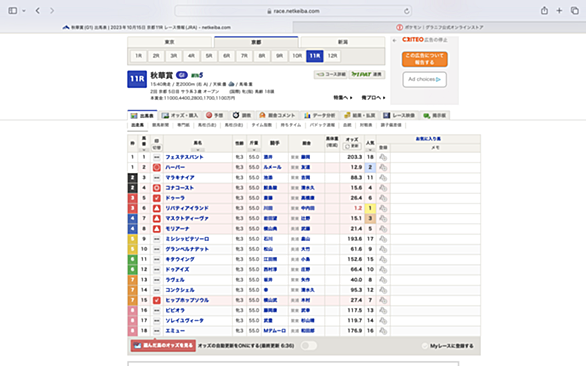Open a new tab with plus icon

(x=559, y=10)
